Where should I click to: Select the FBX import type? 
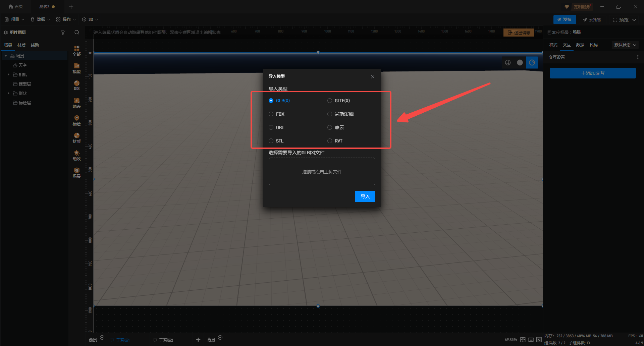tap(271, 114)
